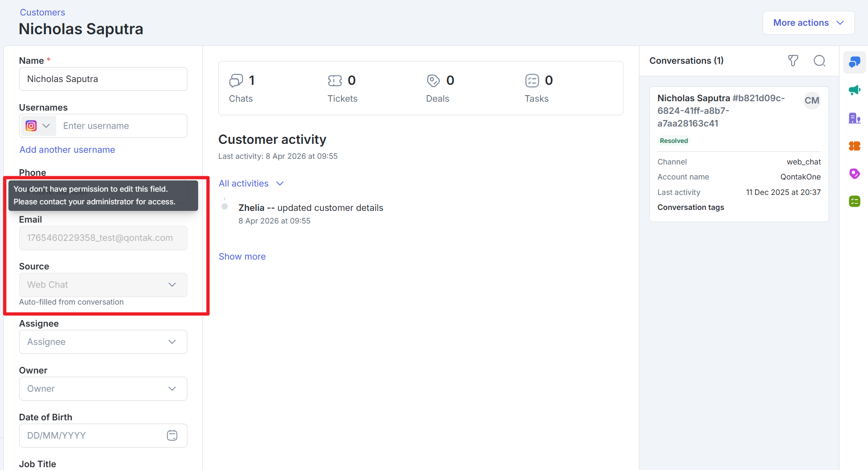Open the calendar picker for Date of Birth
868x470 pixels.
pyautogui.click(x=172, y=435)
